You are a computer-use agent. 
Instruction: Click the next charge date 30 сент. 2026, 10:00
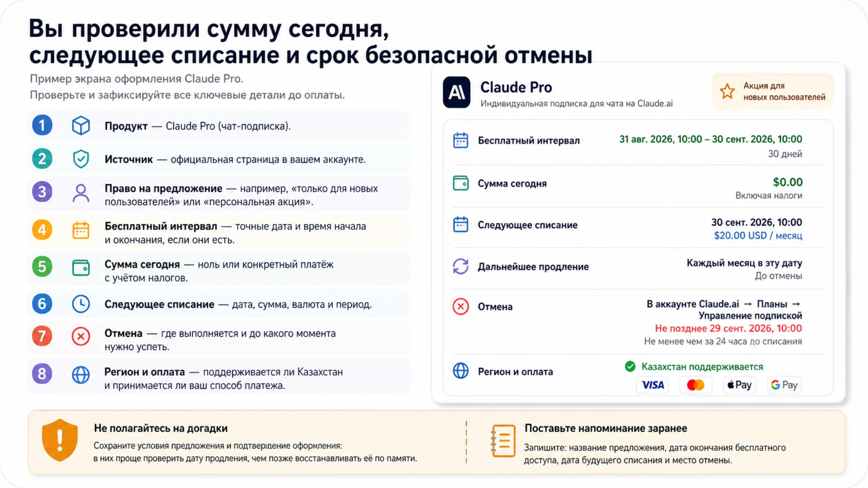pyautogui.click(x=756, y=223)
